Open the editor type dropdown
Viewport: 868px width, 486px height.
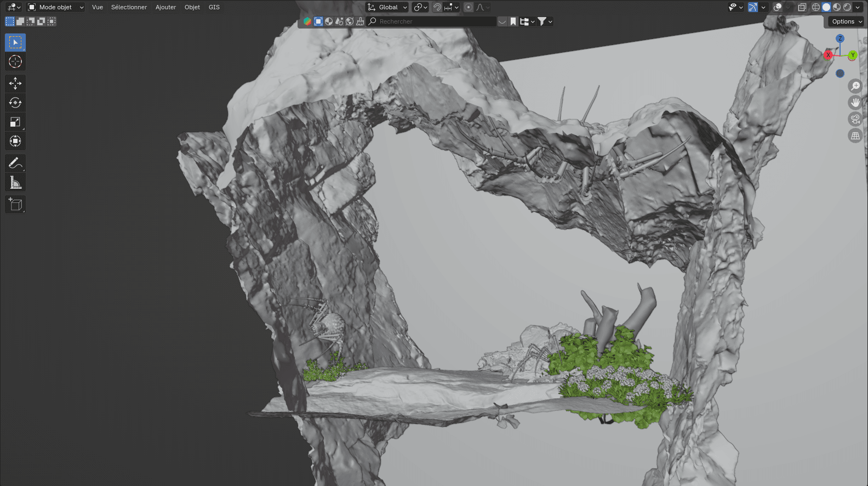tap(14, 7)
